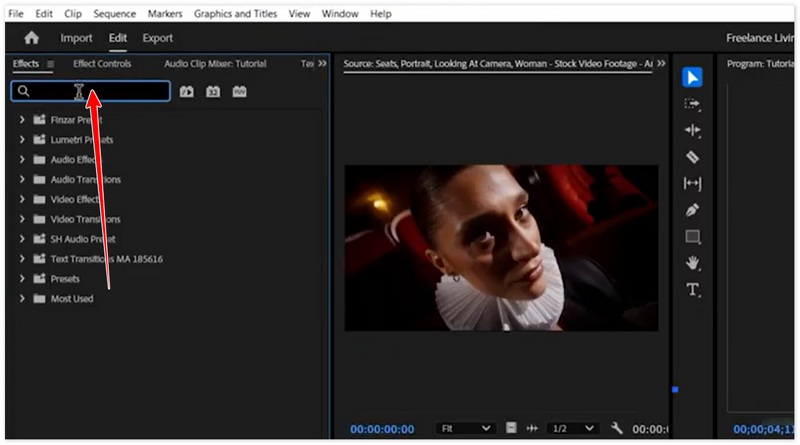Image resolution: width=800 pixels, height=445 pixels.
Task: Open the Import workspace
Action: click(x=76, y=38)
